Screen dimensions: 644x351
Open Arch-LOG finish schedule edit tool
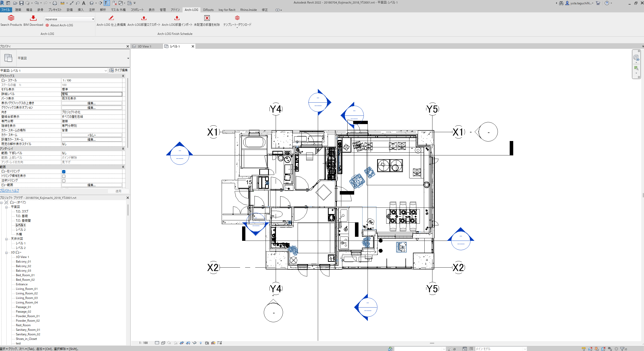(x=111, y=18)
